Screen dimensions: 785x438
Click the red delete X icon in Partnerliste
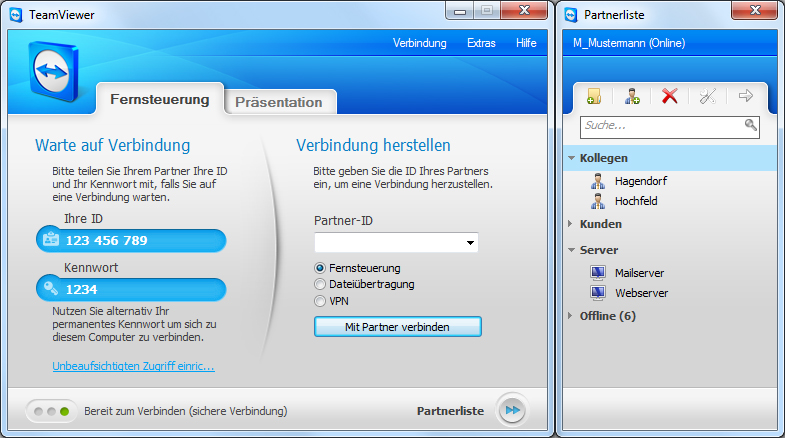[x=669, y=96]
